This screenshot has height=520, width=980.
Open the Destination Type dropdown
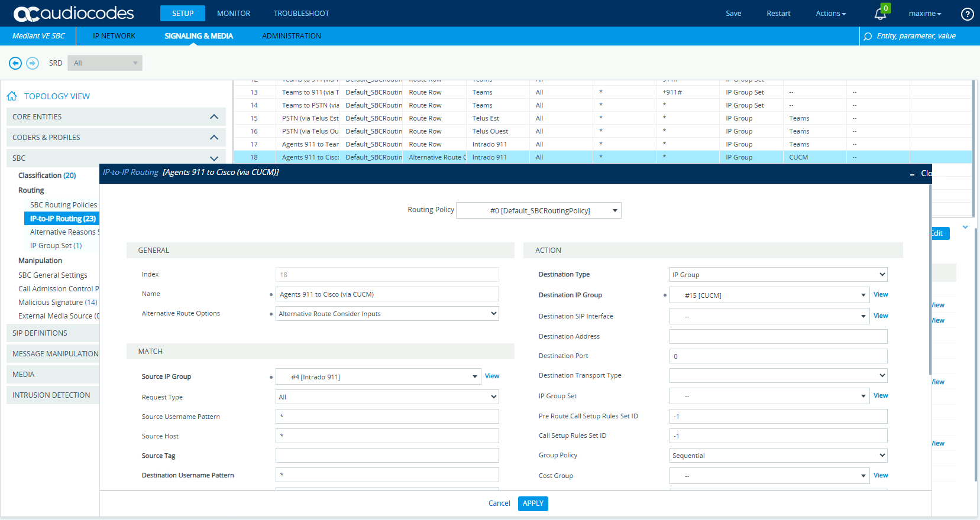pos(778,275)
